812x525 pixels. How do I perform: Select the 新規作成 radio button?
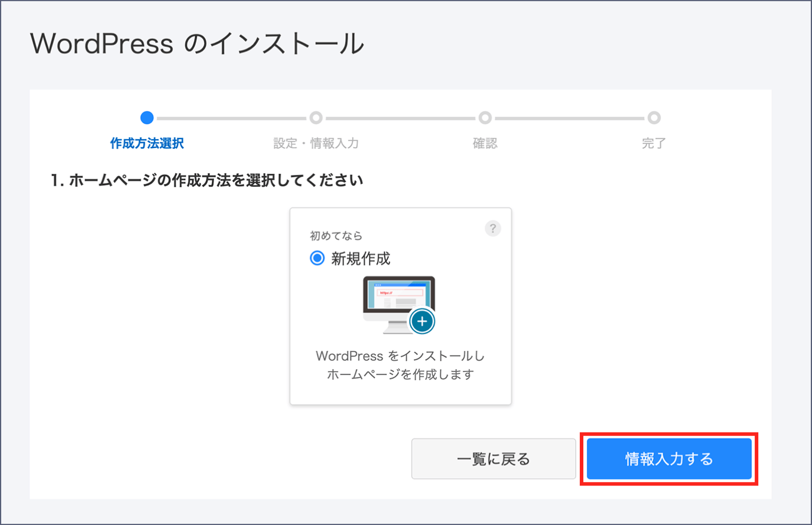(x=317, y=259)
